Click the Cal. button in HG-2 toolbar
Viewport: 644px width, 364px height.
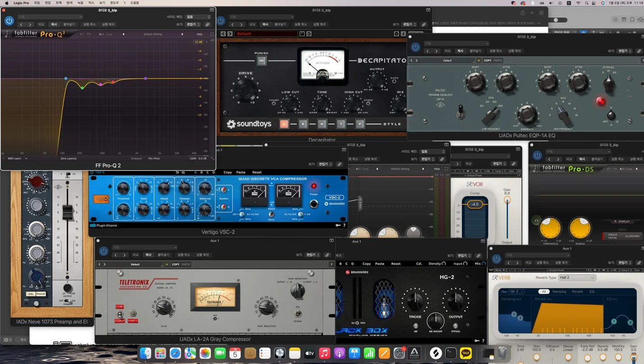click(419, 264)
